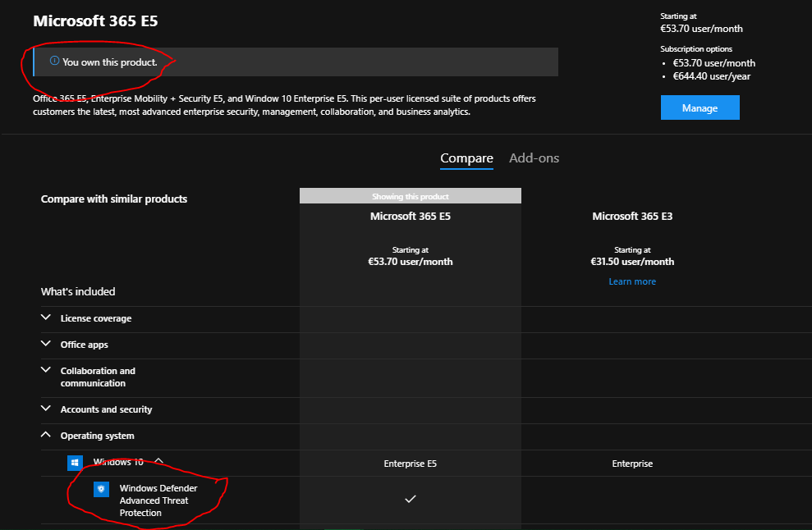Viewport: 812px width, 530px height.
Task: Open the Learn more link under E3
Action: click(x=632, y=281)
